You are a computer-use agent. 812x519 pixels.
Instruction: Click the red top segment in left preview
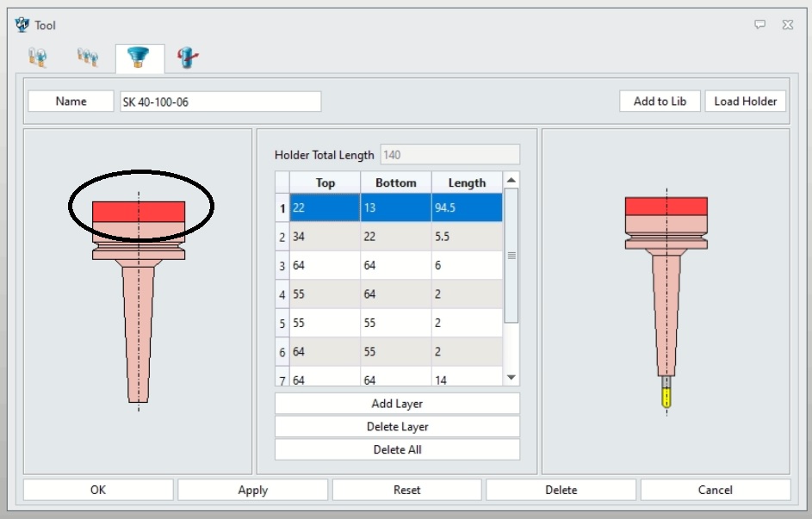[139, 211]
